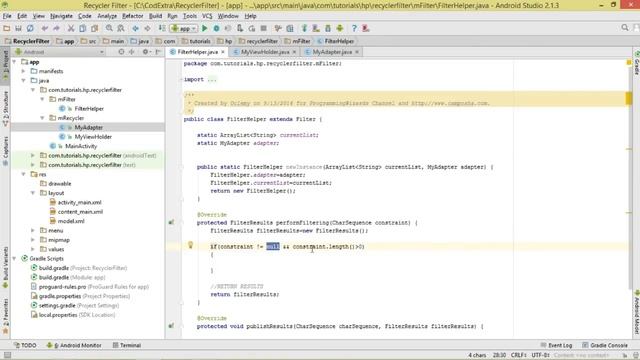Open the Android project view dropdown
Image resolution: width=640 pixels, height=360 pixels.
pos(59,52)
